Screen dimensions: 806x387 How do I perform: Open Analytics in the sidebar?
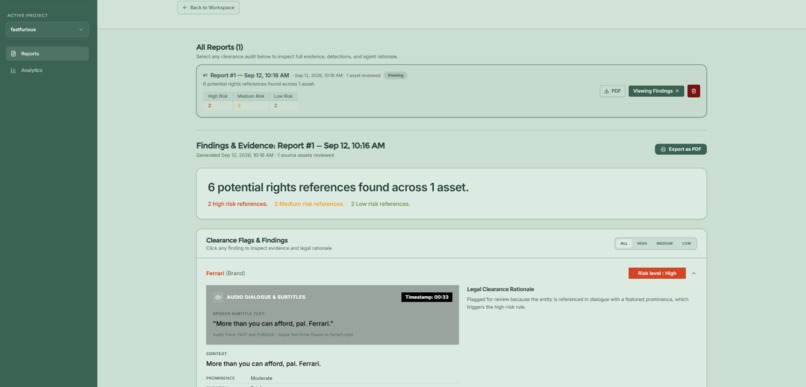click(47, 70)
